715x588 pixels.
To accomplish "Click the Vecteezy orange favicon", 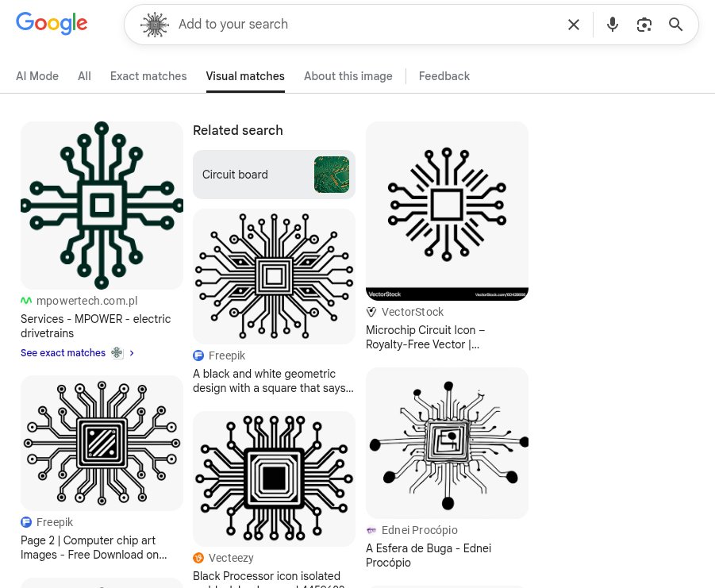I will pos(198,558).
